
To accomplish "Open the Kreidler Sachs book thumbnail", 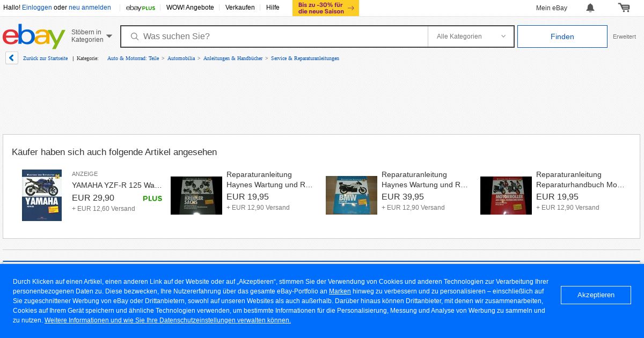I will click(196, 195).
